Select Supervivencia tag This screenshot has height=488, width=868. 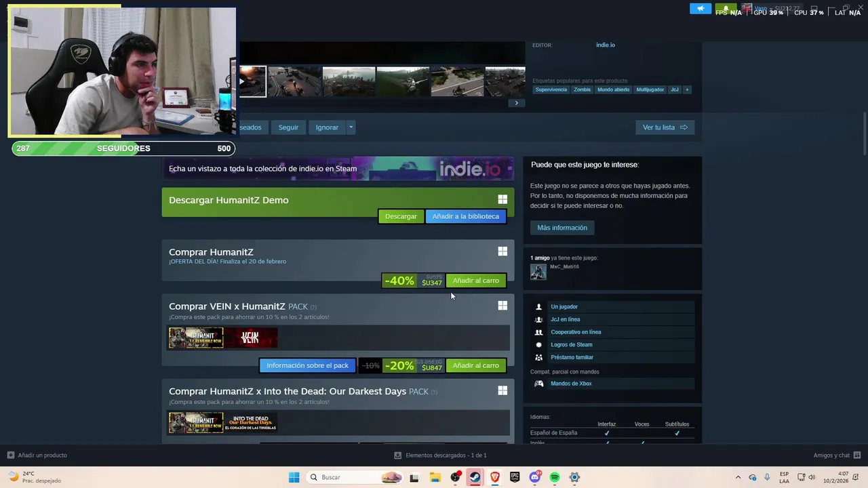point(551,89)
